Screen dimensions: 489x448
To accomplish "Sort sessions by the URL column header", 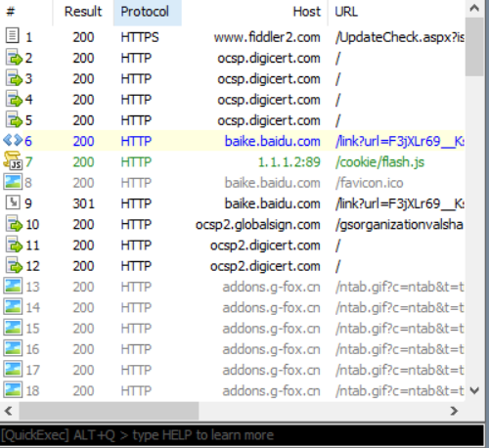I will pos(396,12).
